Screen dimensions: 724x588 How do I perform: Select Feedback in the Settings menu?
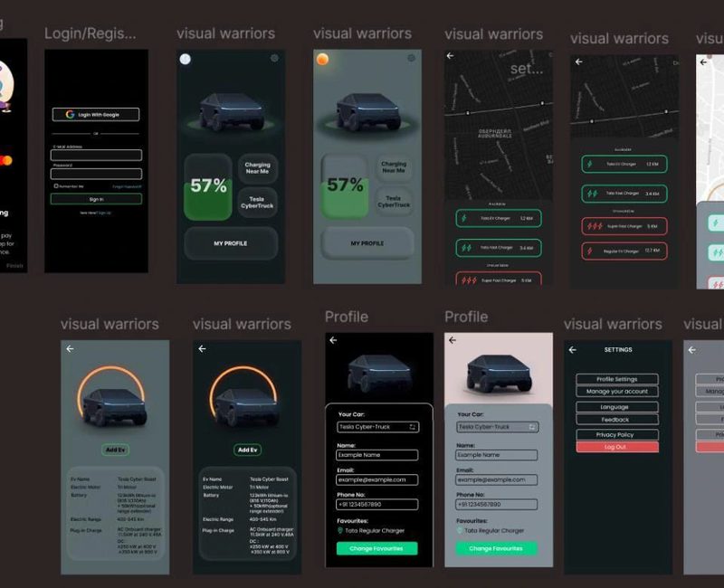coord(615,419)
